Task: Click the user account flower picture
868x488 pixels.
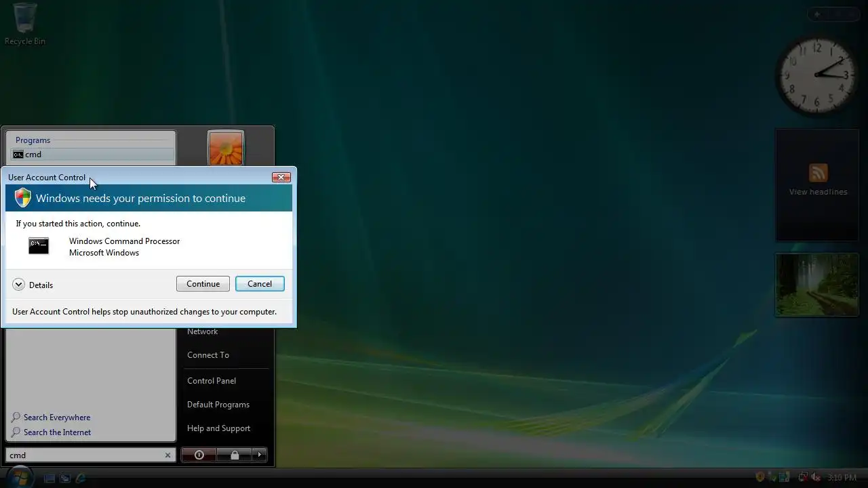Action: [x=225, y=148]
